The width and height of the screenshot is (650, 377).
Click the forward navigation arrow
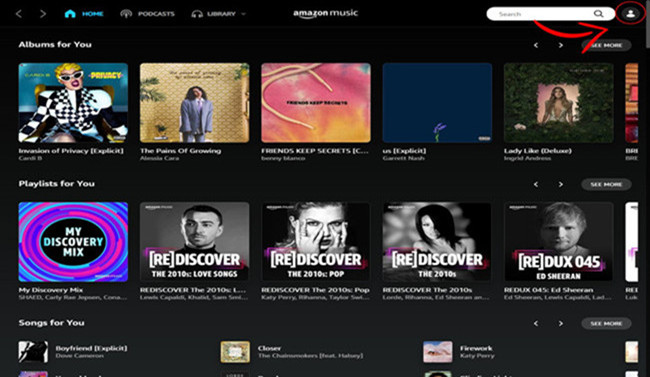(x=43, y=14)
